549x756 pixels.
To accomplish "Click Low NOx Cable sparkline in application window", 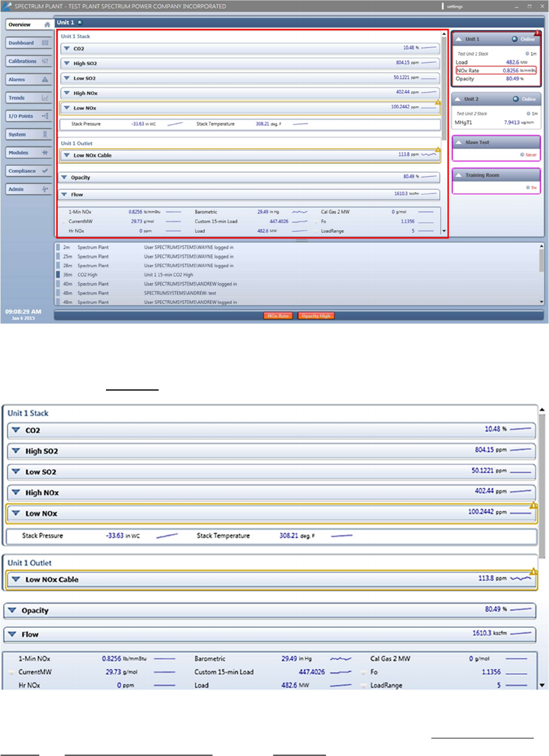I will (429, 155).
